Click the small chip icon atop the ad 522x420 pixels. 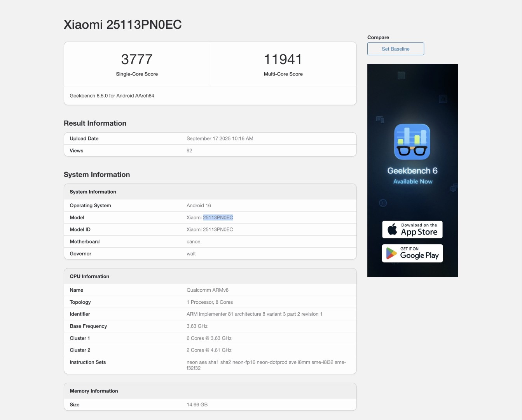[x=402, y=75]
